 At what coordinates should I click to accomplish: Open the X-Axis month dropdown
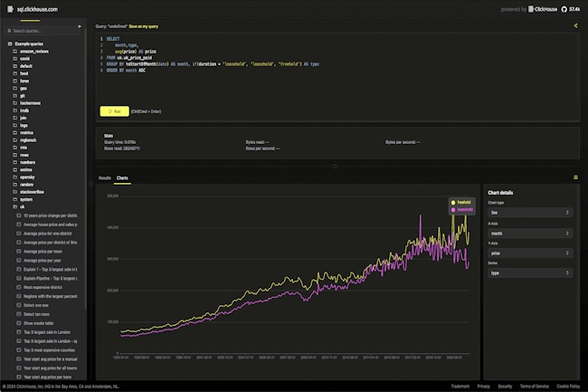[x=529, y=233]
